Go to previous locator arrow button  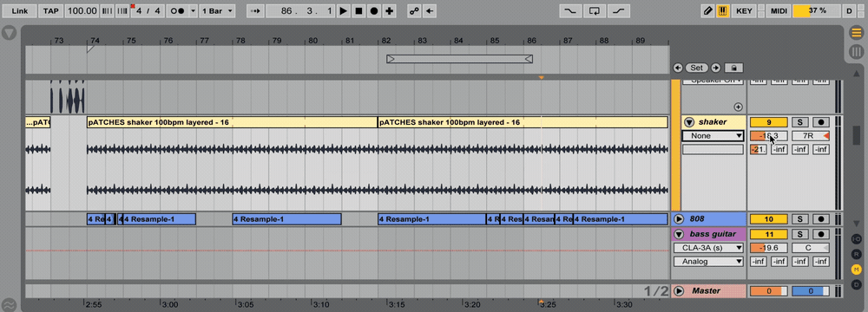(x=678, y=68)
